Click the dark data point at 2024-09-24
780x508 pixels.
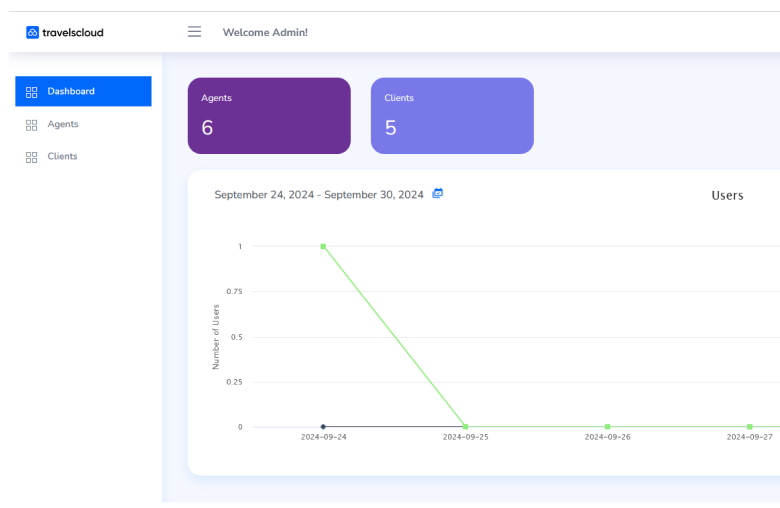323,427
